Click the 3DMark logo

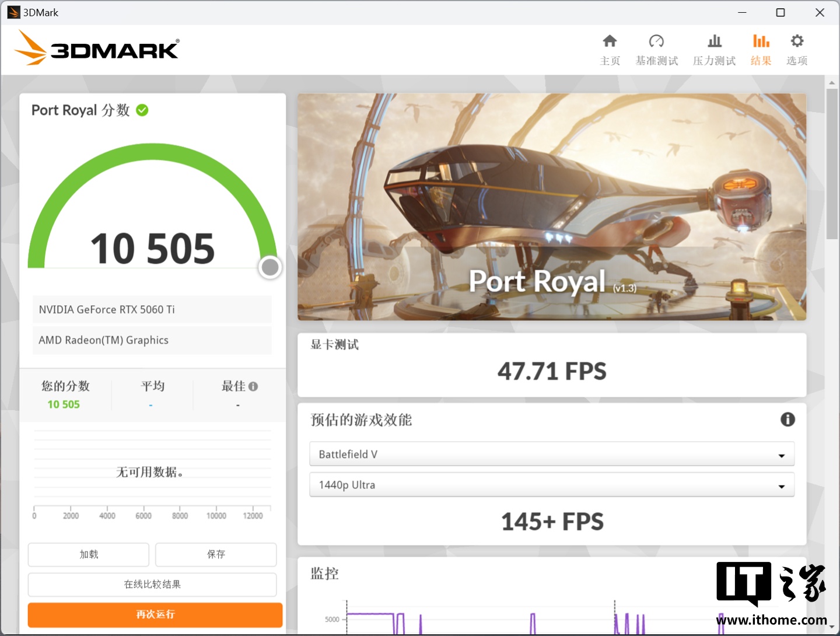point(97,48)
